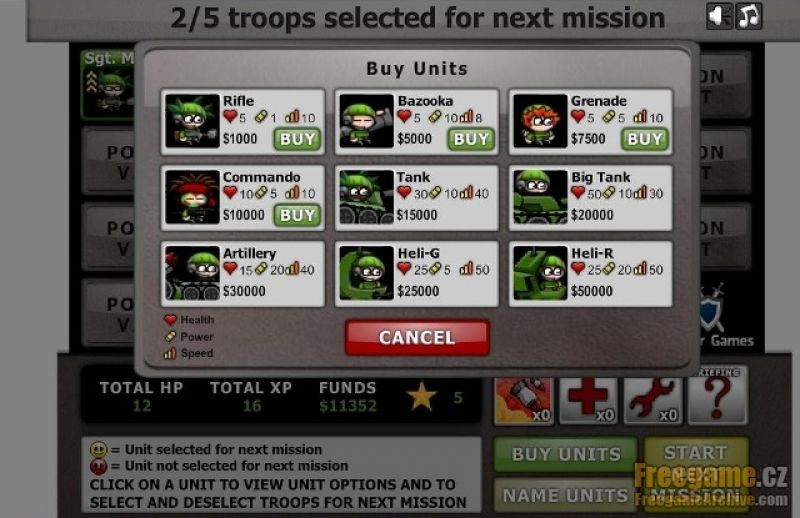The height and width of the screenshot is (518, 800).
Task: Buy the Grenade unit
Action: tap(644, 139)
